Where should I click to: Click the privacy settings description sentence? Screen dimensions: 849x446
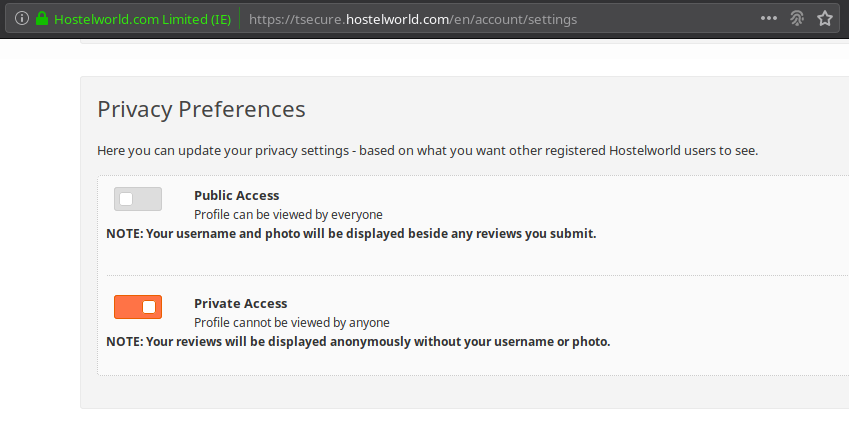pyautogui.click(x=427, y=150)
